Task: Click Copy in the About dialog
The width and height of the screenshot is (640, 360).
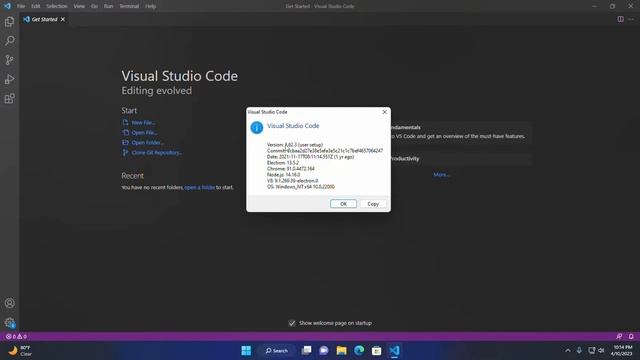Action: click(x=373, y=204)
